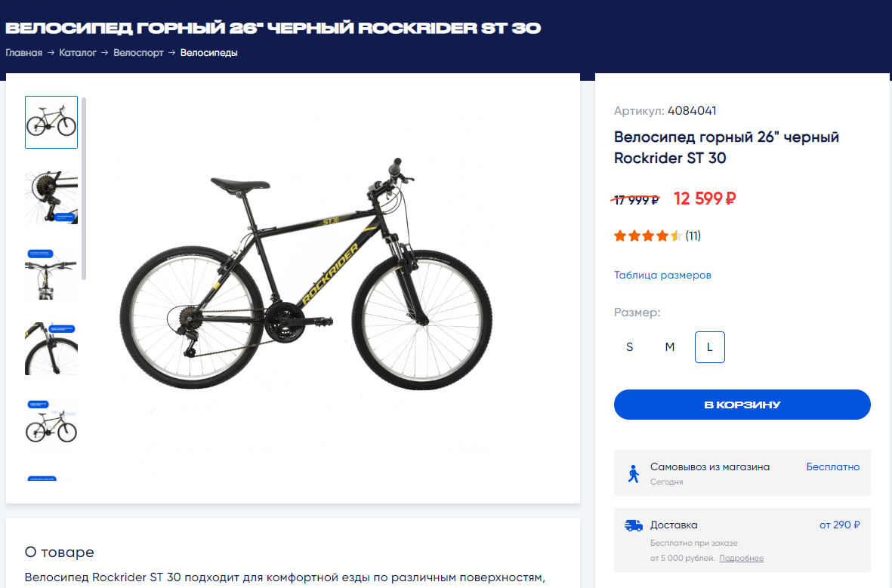The image size is (892, 588).
Task: Show the front fork thumbnail
Action: [51, 348]
